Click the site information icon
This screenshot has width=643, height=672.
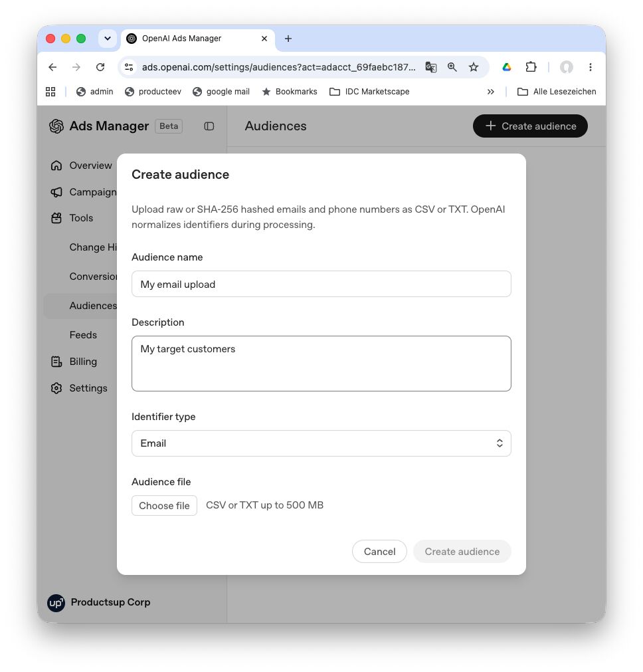129,67
